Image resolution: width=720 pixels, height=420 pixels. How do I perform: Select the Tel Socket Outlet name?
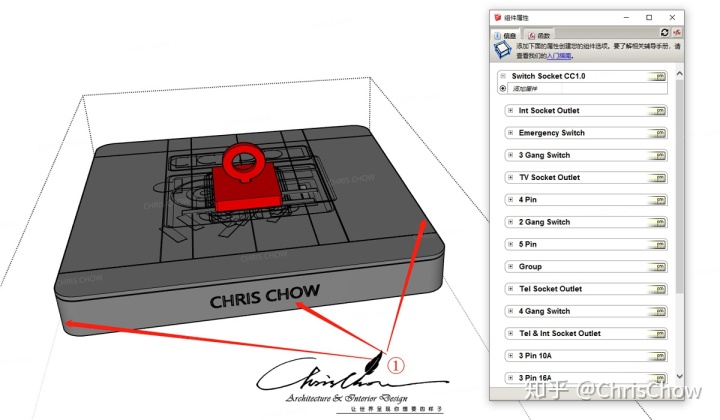click(551, 289)
